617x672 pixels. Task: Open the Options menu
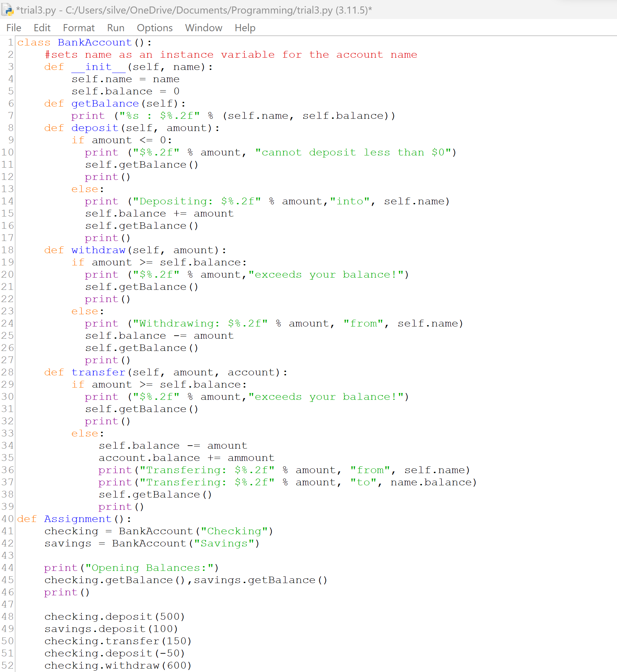[x=155, y=28]
